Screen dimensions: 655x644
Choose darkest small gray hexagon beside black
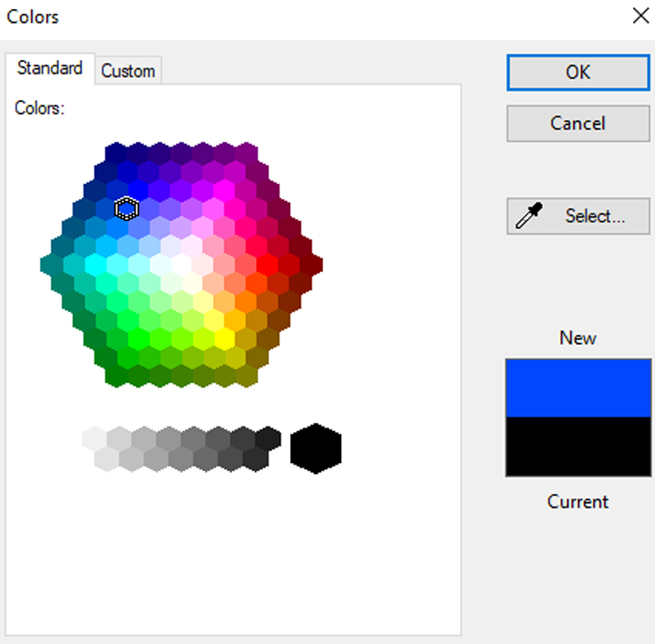pos(267,438)
